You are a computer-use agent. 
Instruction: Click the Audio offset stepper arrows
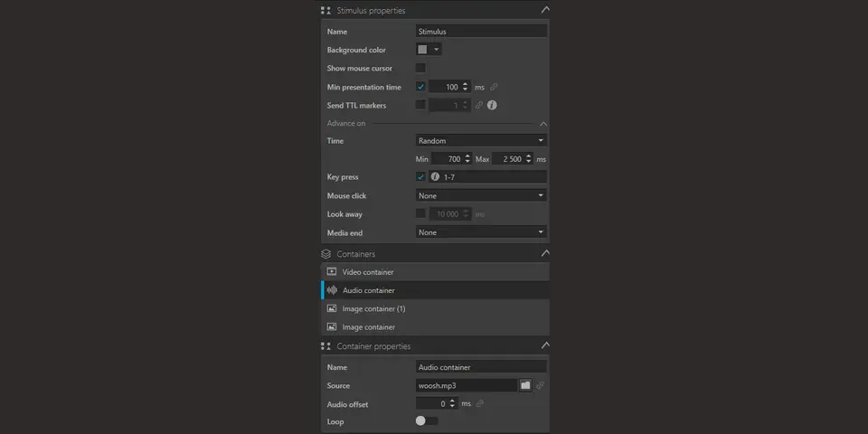point(453,403)
